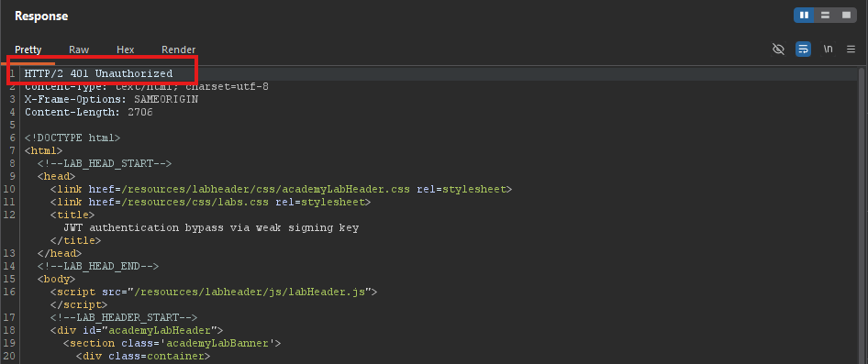Click the X-Frame-Options: SAMEORIGIN header
The width and height of the screenshot is (868, 364).
pyautogui.click(x=111, y=100)
